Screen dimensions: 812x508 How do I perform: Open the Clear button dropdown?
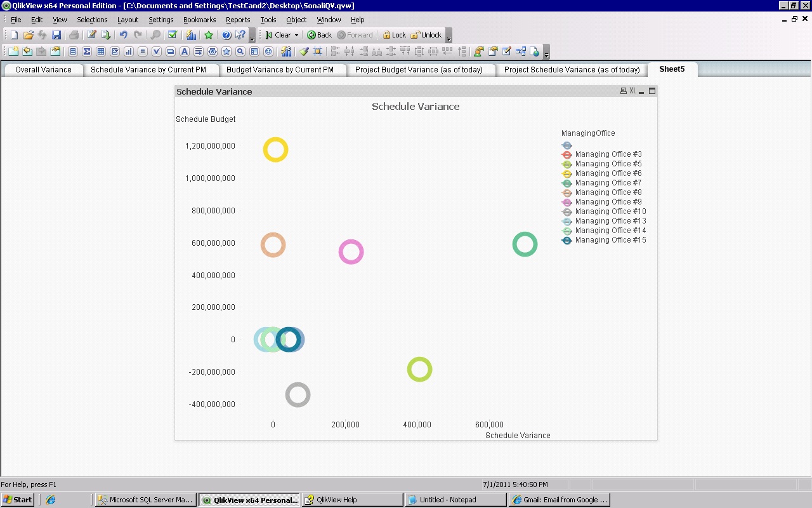pyautogui.click(x=296, y=35)
